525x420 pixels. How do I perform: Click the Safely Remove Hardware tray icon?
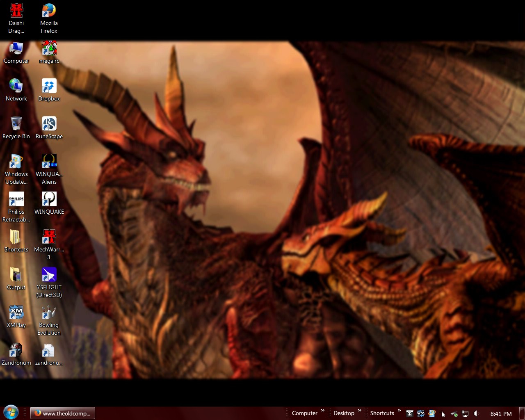[x=454, y=414]
